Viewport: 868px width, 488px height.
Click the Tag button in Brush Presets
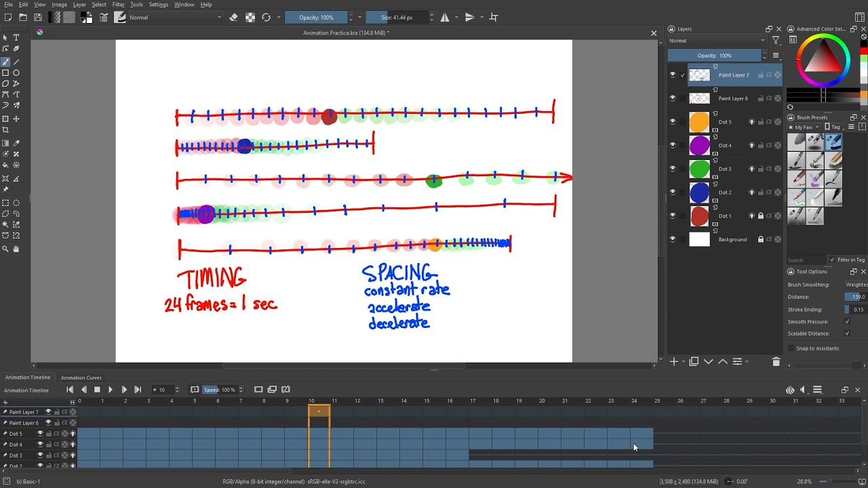point(833,127)
